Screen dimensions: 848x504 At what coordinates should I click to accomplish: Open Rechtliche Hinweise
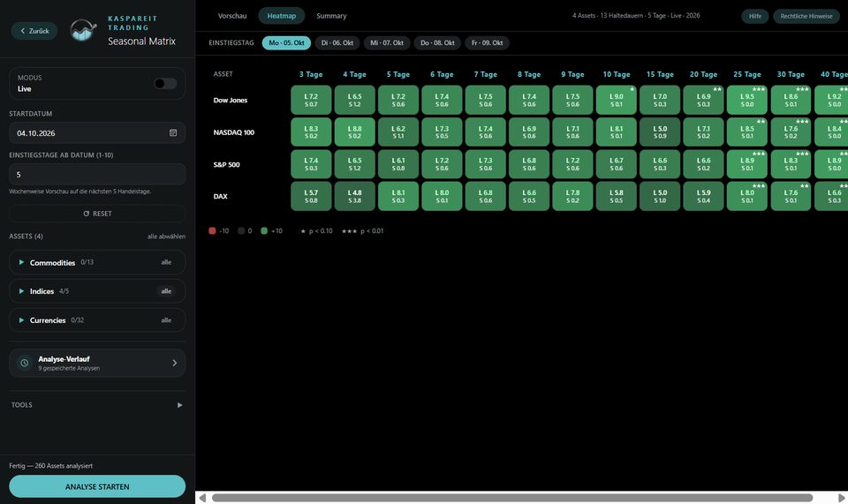coord(806,16)
